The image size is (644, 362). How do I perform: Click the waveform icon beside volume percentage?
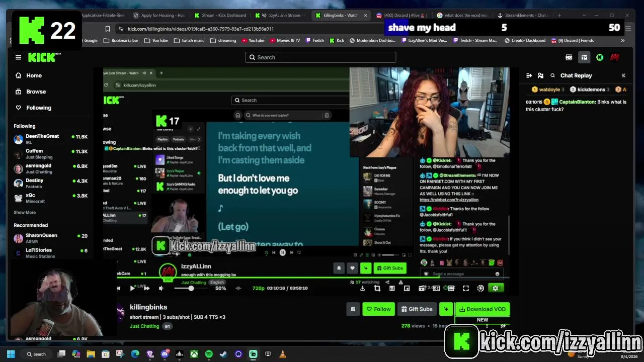[x=238, y=288]
